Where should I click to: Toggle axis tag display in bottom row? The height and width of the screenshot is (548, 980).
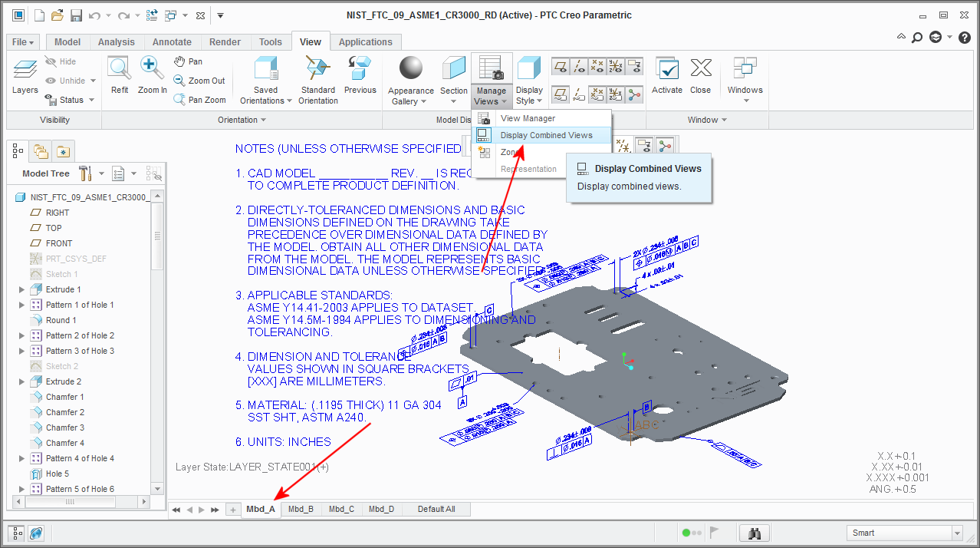point(579,94)
